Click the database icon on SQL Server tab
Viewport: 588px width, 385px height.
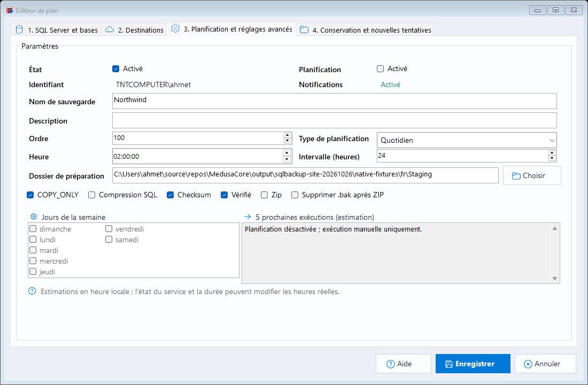pyautogui.click(x=19, y=29)
